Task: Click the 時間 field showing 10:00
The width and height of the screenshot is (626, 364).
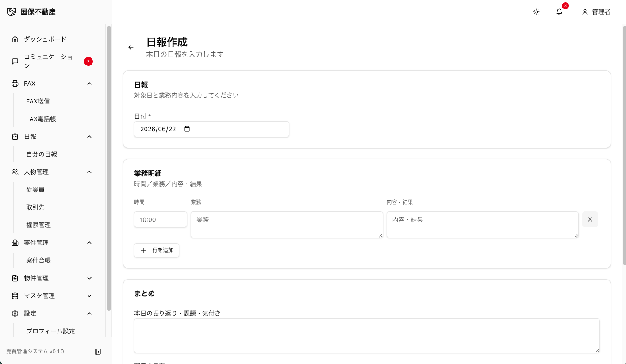Action: [161, 219]
